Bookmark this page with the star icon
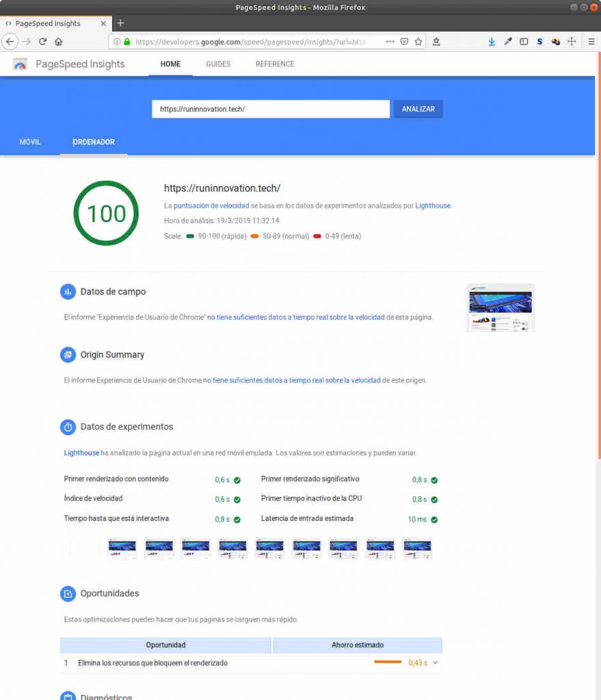Image resolution: width=601 pixels, height=700 pixels. tap(418, 42)
